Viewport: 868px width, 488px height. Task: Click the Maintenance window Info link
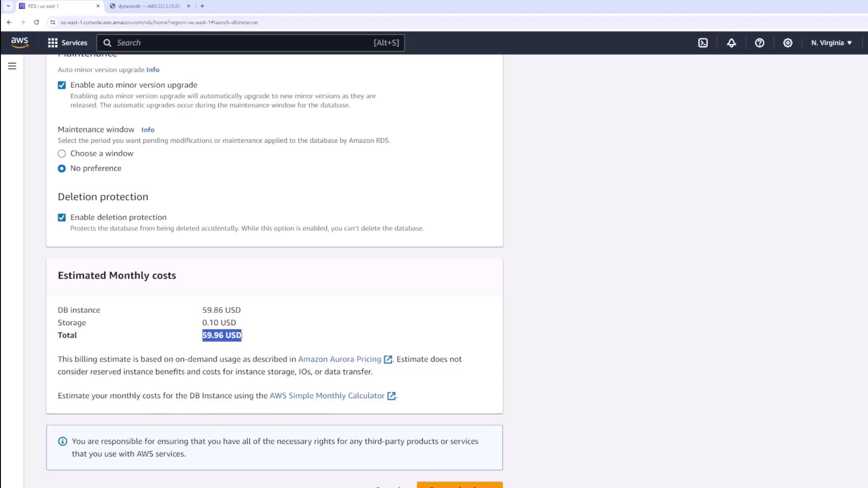(147, 130)
